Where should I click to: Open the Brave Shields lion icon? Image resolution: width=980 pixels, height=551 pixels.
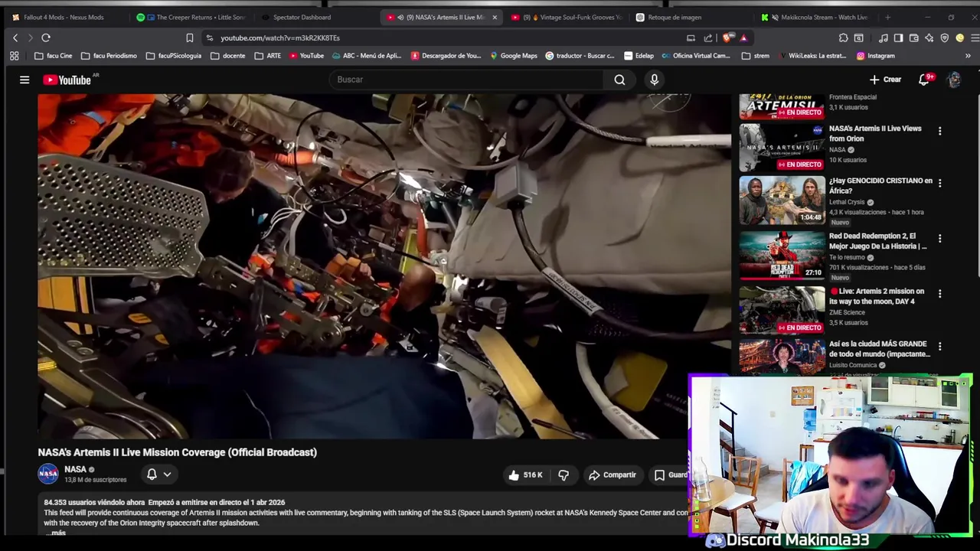coord(727,37)
